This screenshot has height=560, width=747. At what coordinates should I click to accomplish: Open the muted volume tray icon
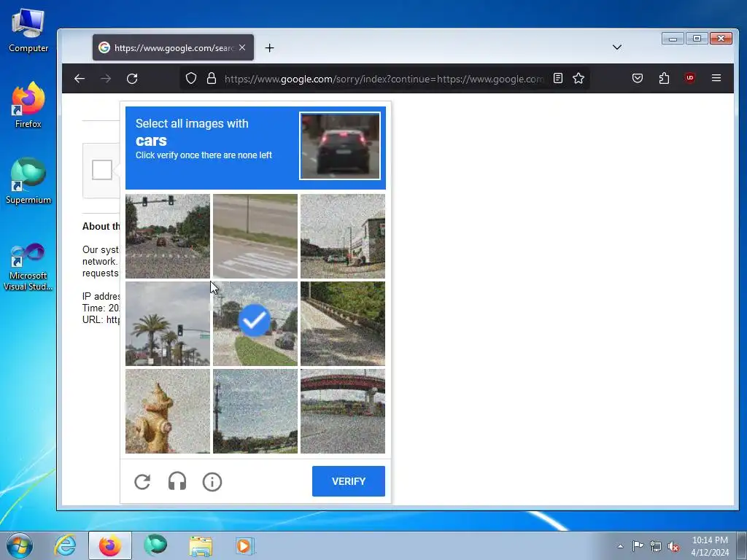pos(673,546)
